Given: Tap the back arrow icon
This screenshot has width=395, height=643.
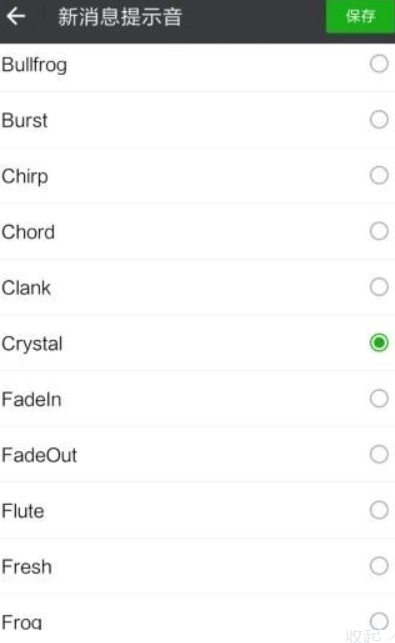Looking at the screenshot, I should tap(16, 16).
